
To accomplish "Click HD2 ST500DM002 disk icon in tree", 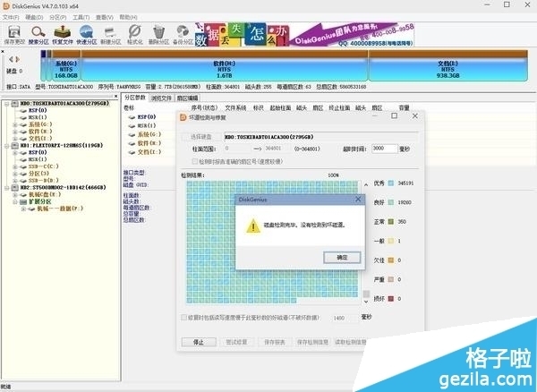I will click(15, 188).
